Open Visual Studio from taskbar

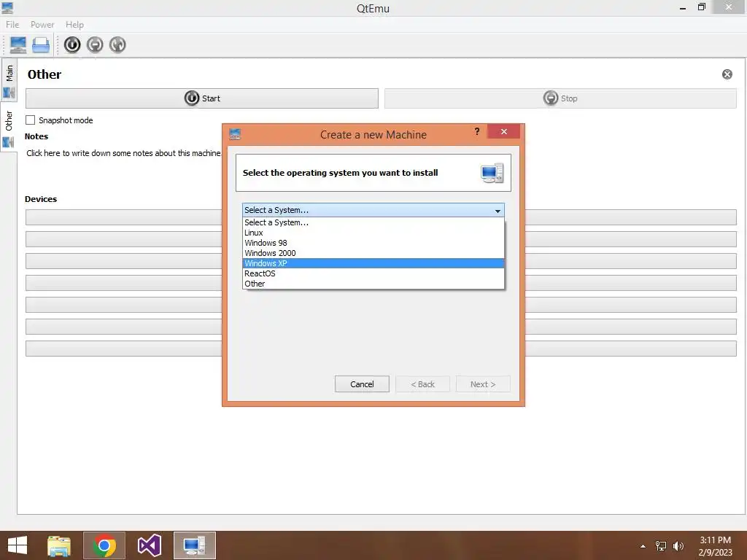[150, 545]
